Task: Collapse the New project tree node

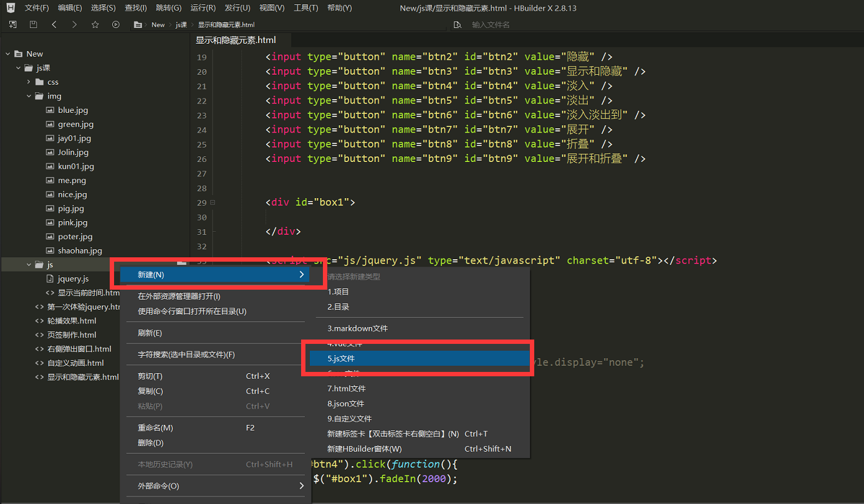Action: pos(7,54)
